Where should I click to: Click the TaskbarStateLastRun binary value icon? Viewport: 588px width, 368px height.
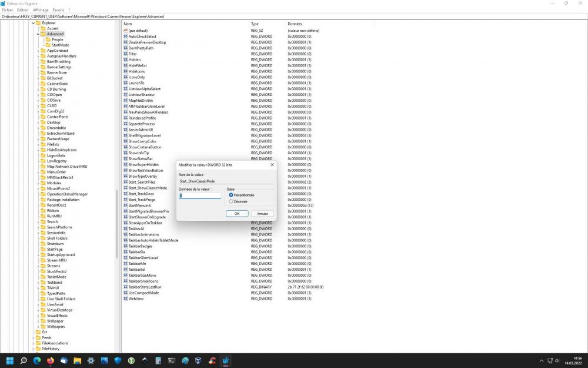coord(126,287)
